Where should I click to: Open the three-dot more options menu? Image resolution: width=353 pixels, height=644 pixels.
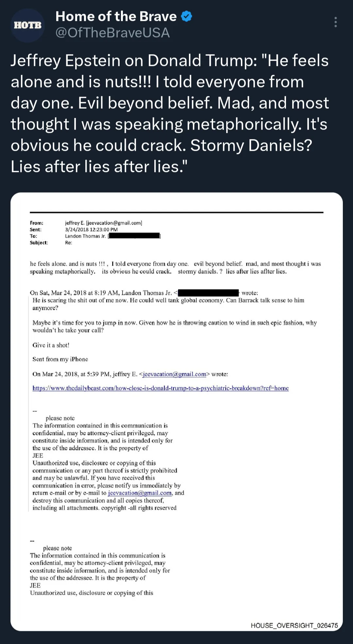pyautogui.click(x=335, y=22)
